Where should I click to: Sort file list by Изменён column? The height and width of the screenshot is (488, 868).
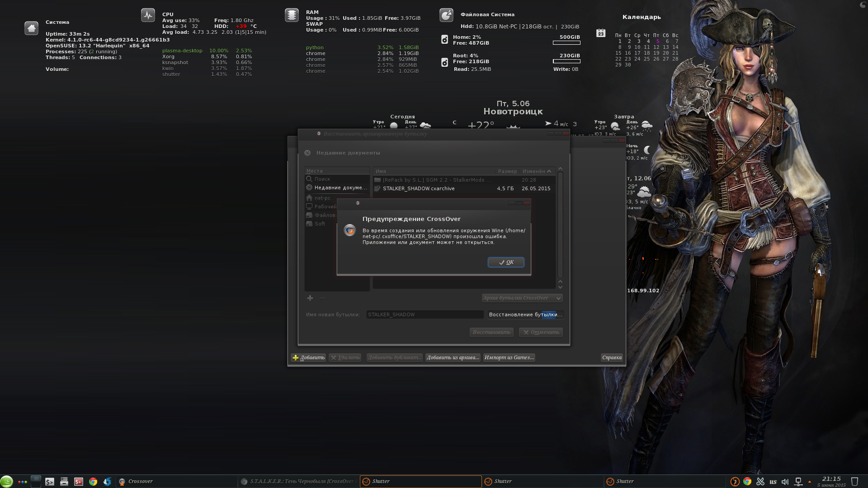pyautogui.click(x=537, y=171)
